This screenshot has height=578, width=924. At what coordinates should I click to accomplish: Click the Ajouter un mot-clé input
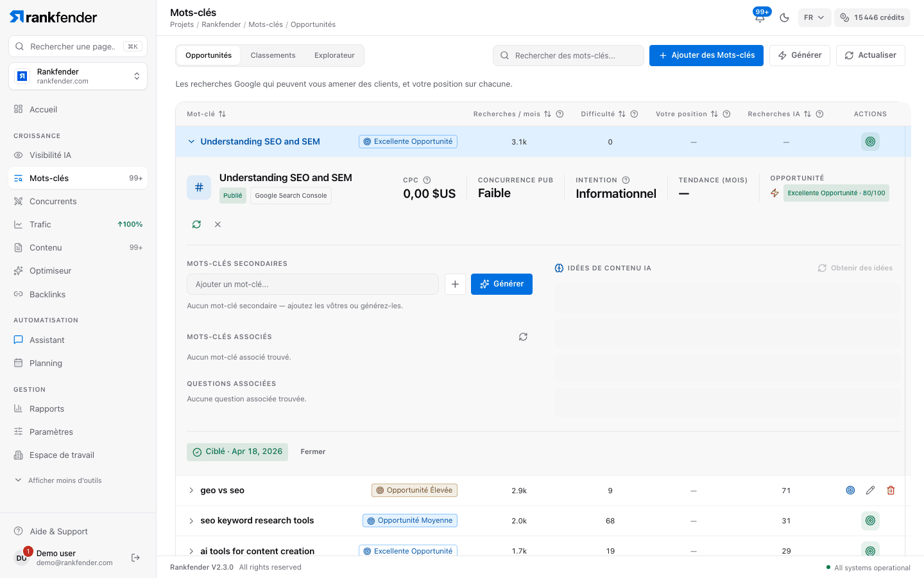pyautogui.click(x=312, y=284)
